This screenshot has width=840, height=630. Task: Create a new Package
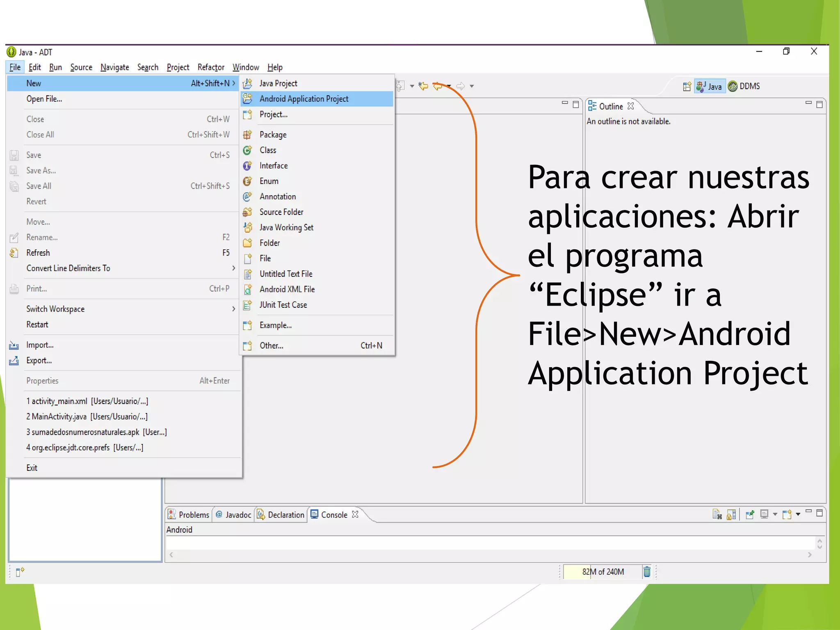coord(317,135)
